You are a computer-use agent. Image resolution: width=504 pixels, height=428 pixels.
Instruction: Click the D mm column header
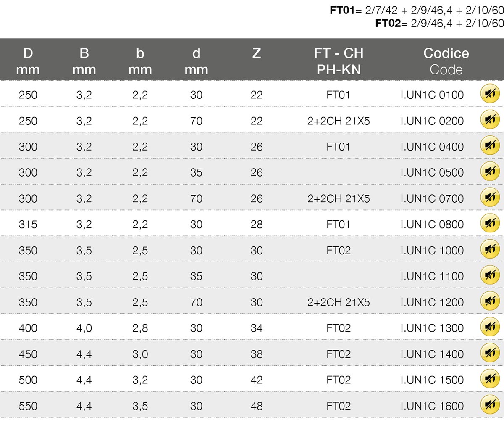(28, 61)
